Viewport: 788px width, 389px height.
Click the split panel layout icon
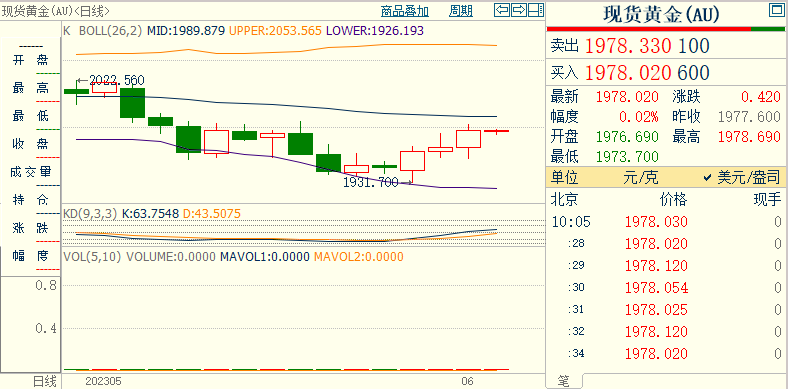pos(536,10)
